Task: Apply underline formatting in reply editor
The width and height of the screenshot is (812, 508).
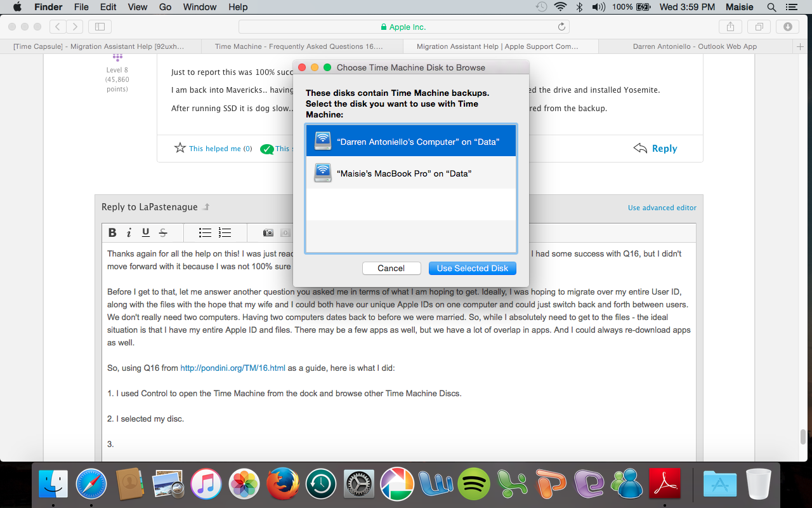Action: pyautogui.click(x=146, y=232)
